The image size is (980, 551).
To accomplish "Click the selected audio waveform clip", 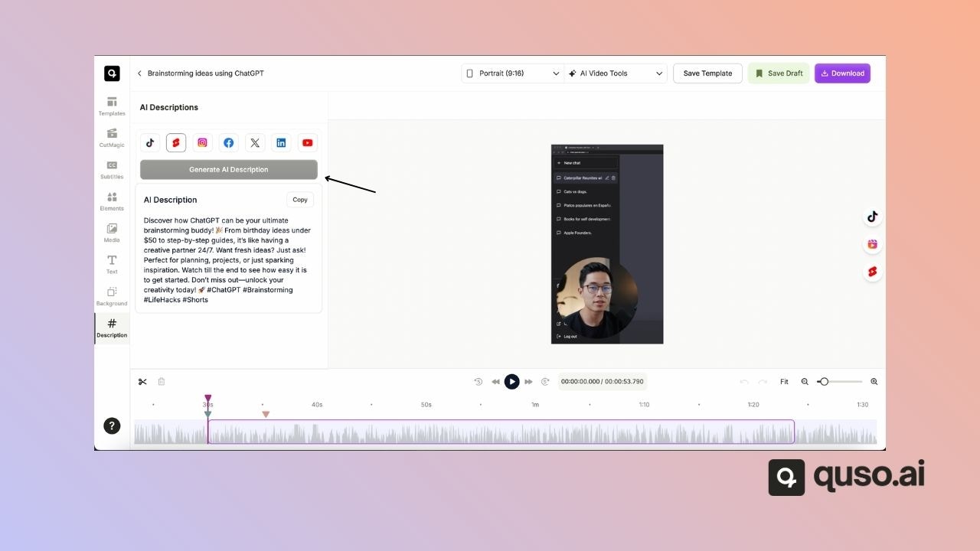I will click(x=501, y=432).
